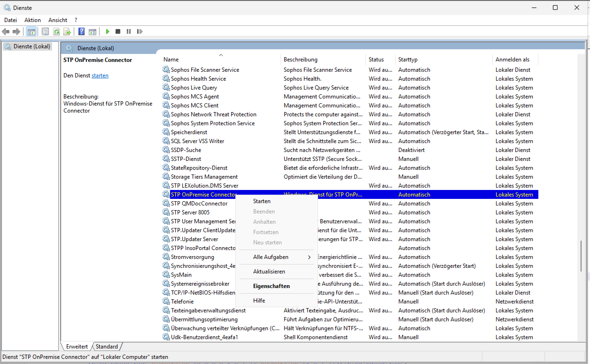Choose Neu starten in the context menu
The width and height of the screenshot is (590, 364).
(267, 243)
